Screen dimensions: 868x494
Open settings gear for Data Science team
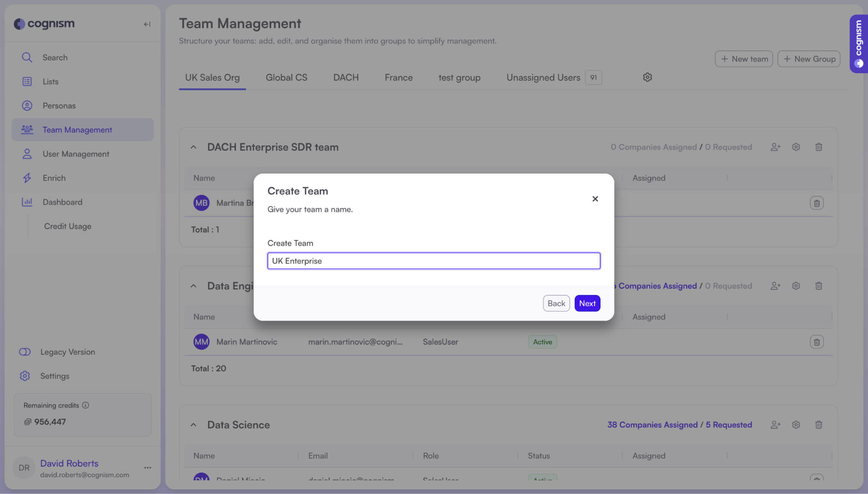click(x=796, y=425)
